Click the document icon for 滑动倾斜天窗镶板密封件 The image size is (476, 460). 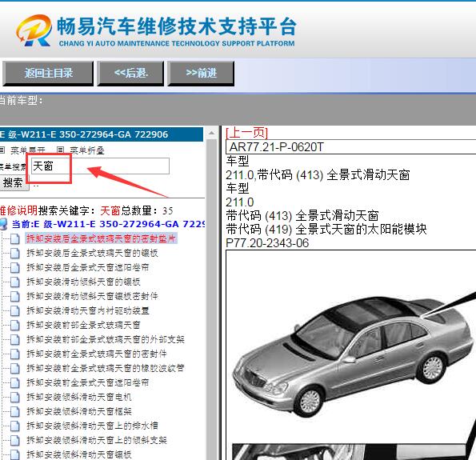(x=15, y=296)
